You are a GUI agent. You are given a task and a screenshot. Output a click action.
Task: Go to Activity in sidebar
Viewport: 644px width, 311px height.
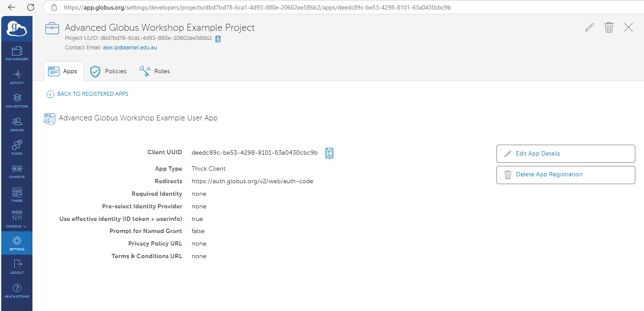[17, 77]
